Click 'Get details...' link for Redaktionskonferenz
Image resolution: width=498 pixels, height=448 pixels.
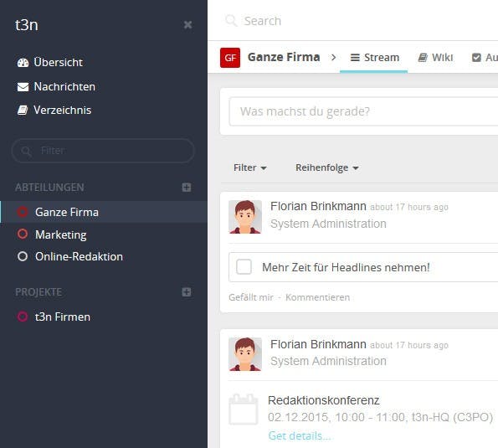[299, 435]
